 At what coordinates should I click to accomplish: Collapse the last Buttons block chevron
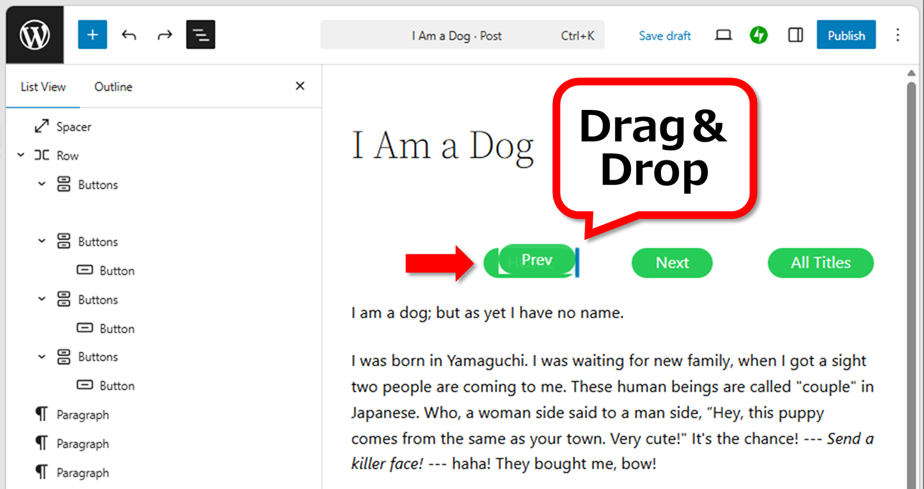[42, 357]
